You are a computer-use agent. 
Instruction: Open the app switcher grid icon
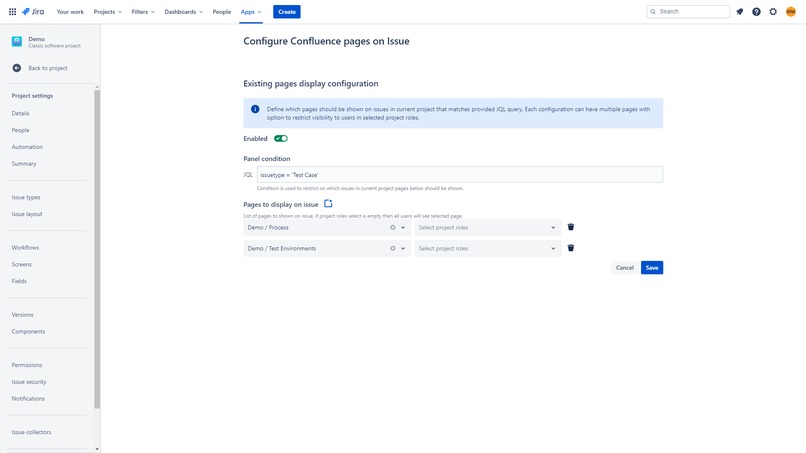tap(12, 11)
